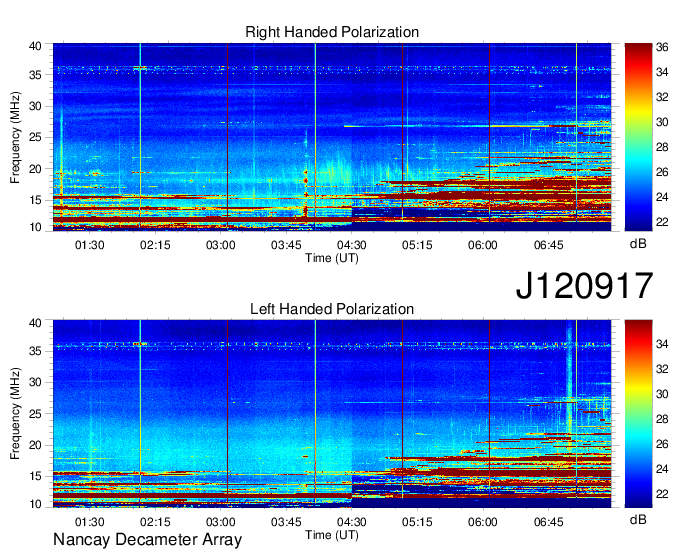Viewport: 680px width, 552px height.
Task: Click the "03:00" time tick under Left Handed plot
Action: pos(220,522)
